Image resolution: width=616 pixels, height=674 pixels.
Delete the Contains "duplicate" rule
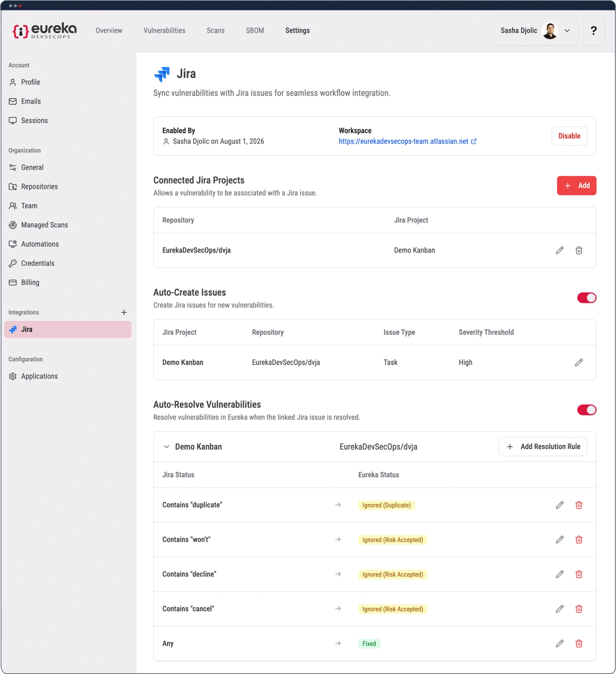pyautogui.click(x=579, y=505)
